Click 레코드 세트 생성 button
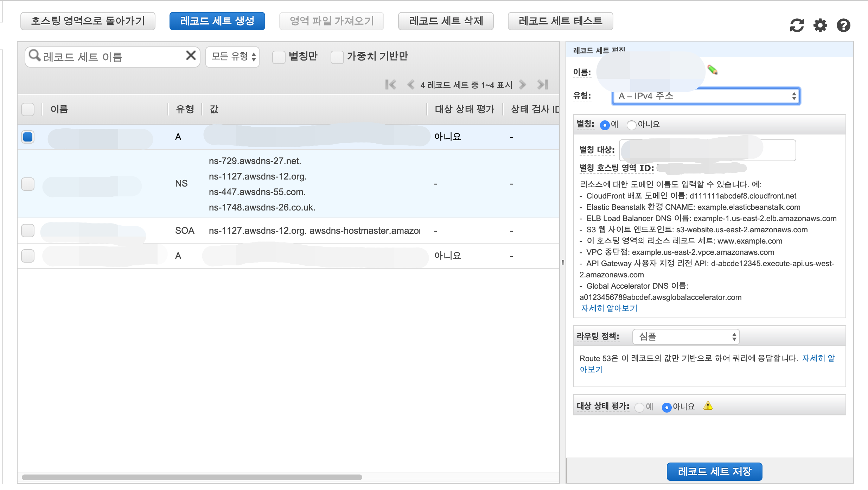868x490 pixels. (x=217, y=21)
